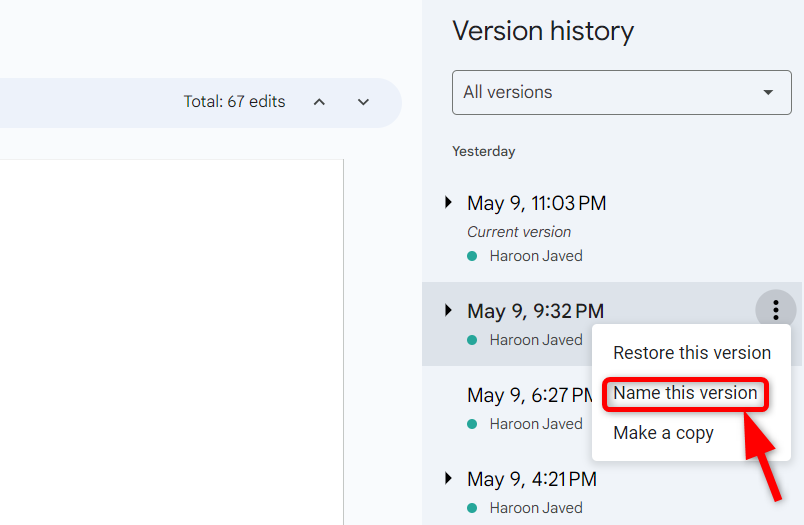Click the Version history heading
This screenshot has height=525, width=804.
click(543, 31)
